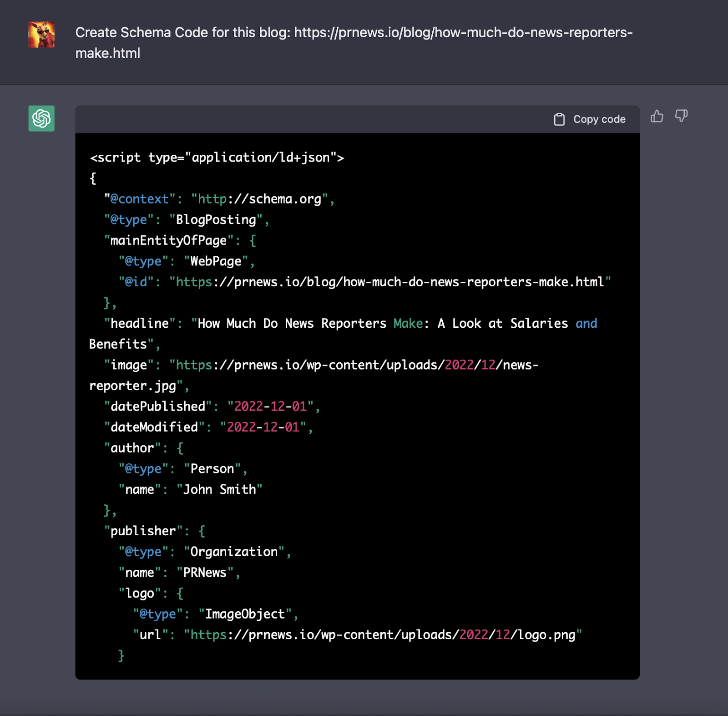Click the "logo" line
The height and width of the screenshot is (716, 728).
[x=151, y=593]
